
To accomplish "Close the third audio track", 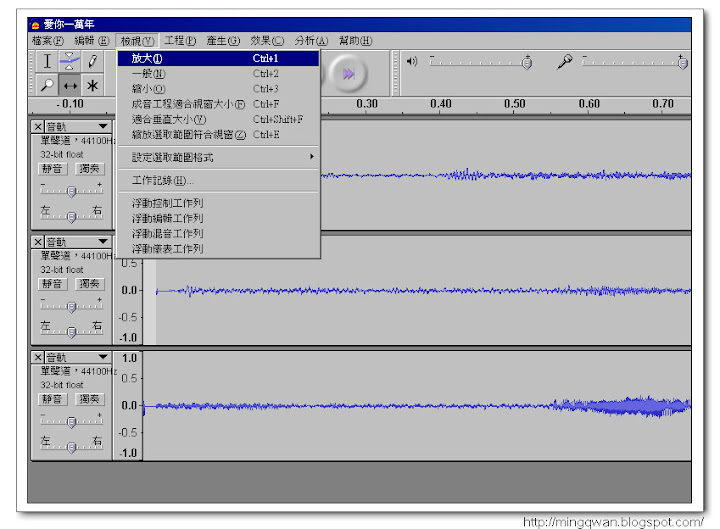I will tap(38, 357).
